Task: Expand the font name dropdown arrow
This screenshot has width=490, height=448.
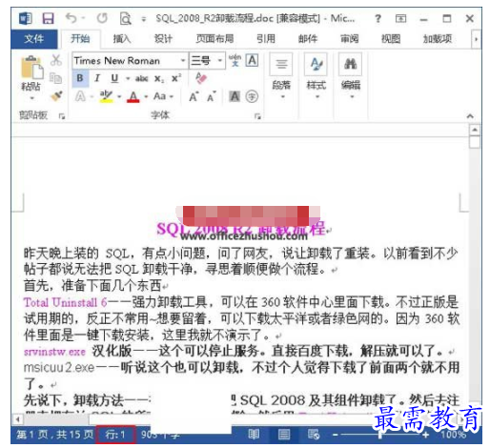Action: [183, 60]
